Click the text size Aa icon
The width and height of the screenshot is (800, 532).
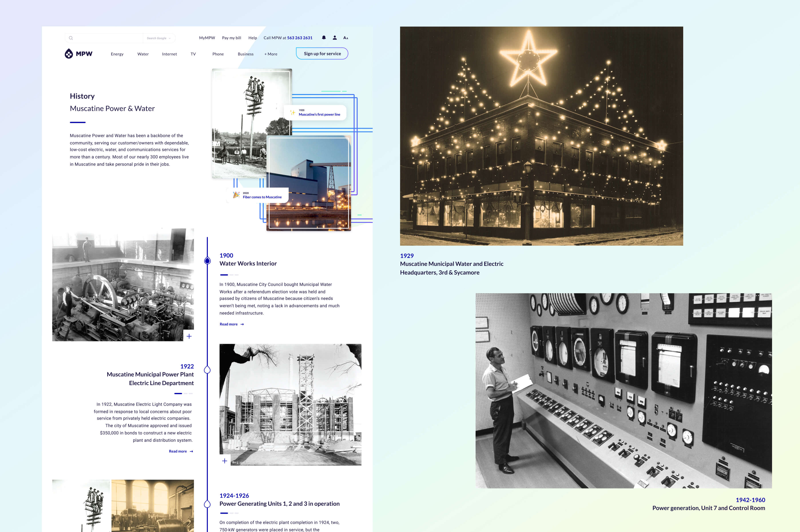(345, 38)
